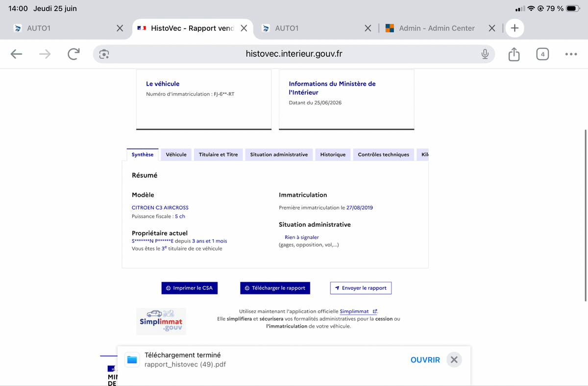This screenshot has width=588, height=386.
Task: Open the Titulaire et Titre tab
Action: [218, 154]
